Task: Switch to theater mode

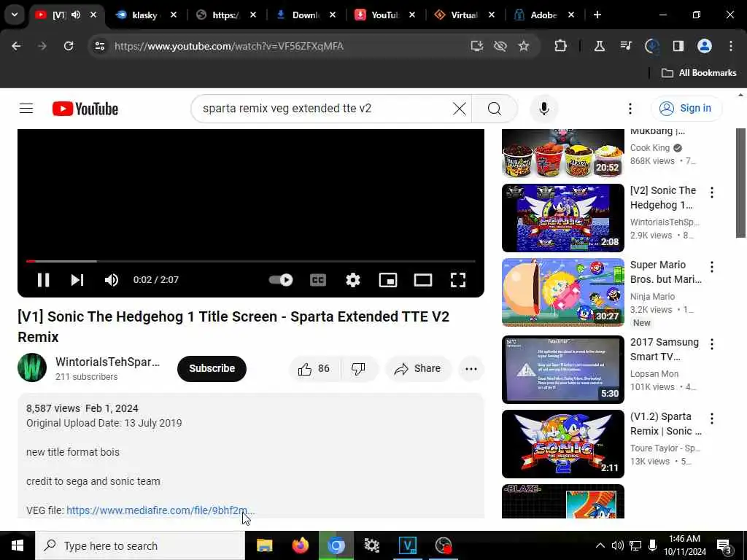Action: (422, 279)
